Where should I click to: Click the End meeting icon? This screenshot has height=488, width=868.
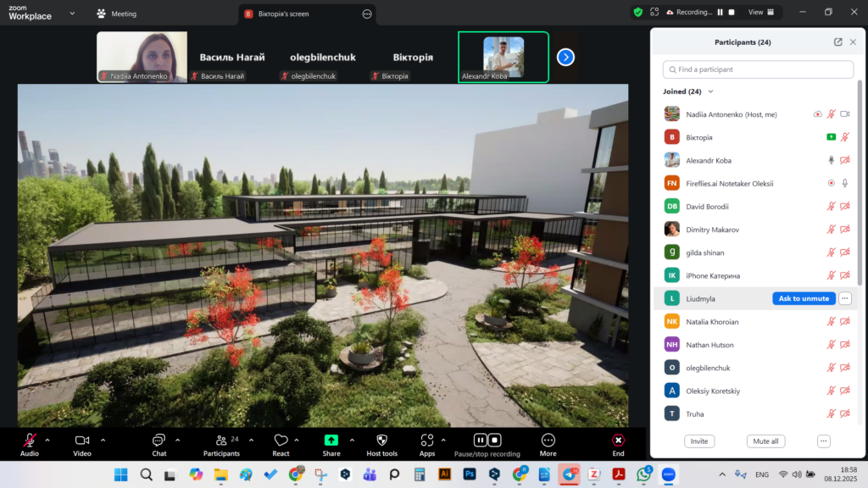coord(618,441)
